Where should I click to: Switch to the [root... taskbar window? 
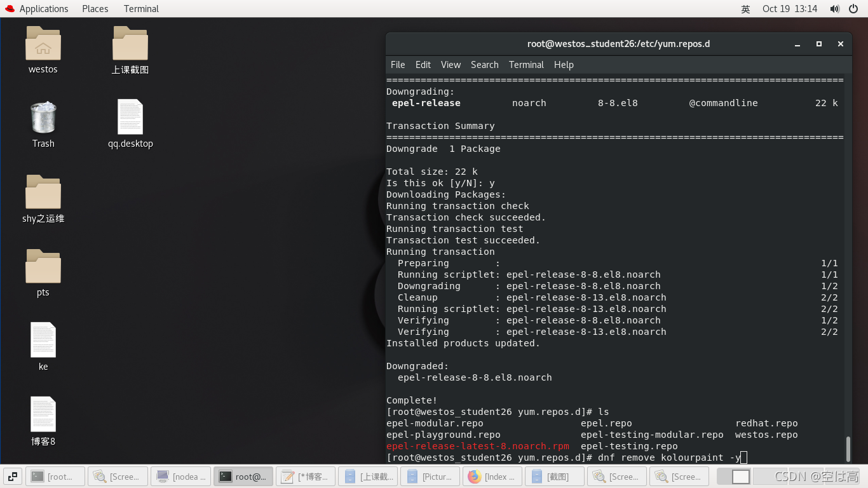tap(55, 477)
